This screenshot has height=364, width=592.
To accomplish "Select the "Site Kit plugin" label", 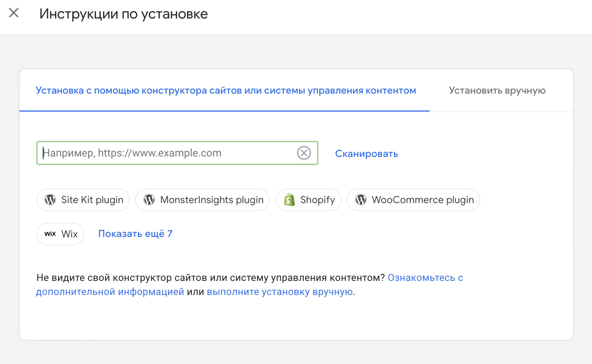I will (92, 200).
